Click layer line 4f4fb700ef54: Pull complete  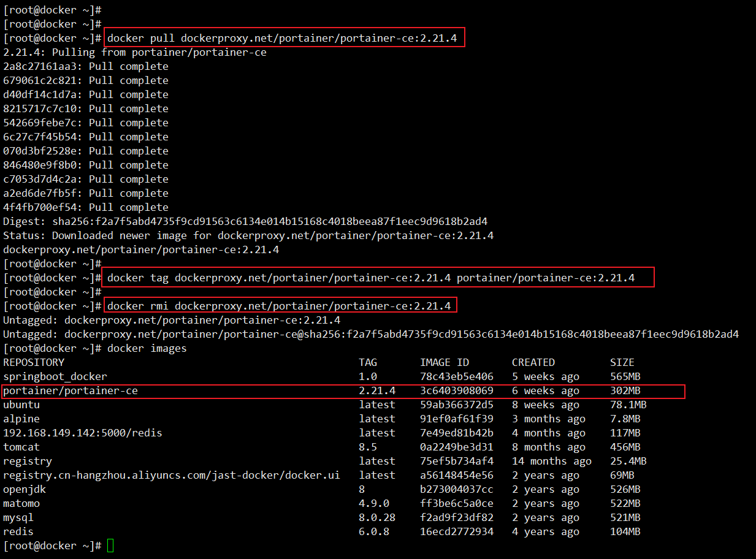pyautogui.click(x=86, y=207)
